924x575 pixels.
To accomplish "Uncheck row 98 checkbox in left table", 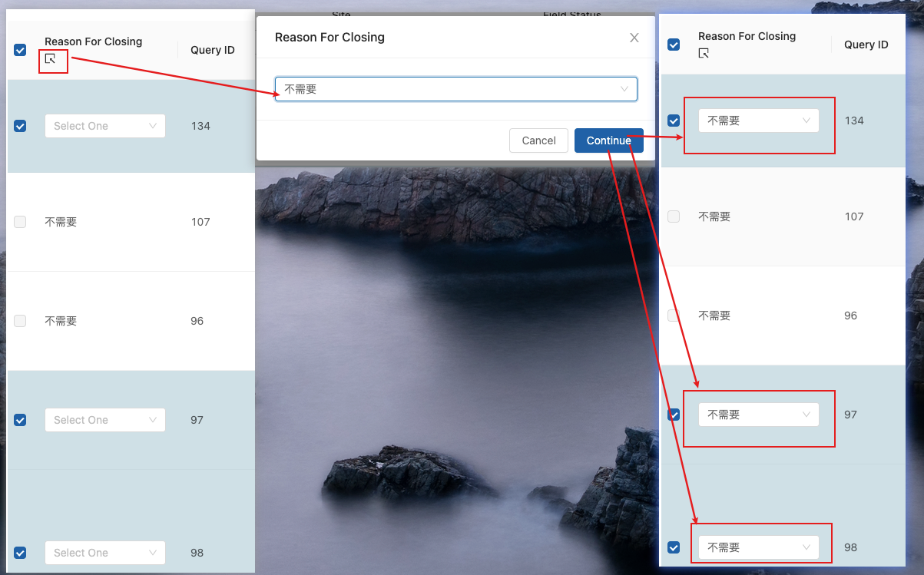I will point(20,553).
